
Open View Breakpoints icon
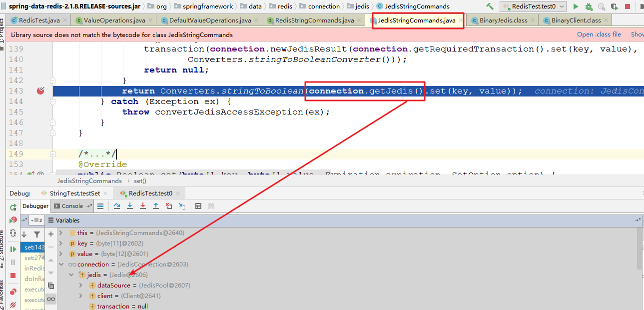coord(13,291)
